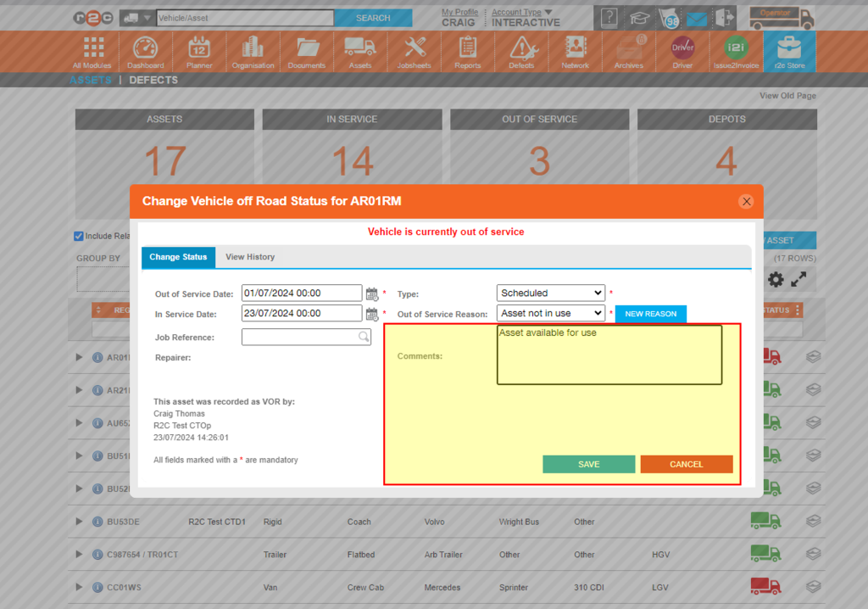Open the grid settings gear icon

click(x=776, y=279)
